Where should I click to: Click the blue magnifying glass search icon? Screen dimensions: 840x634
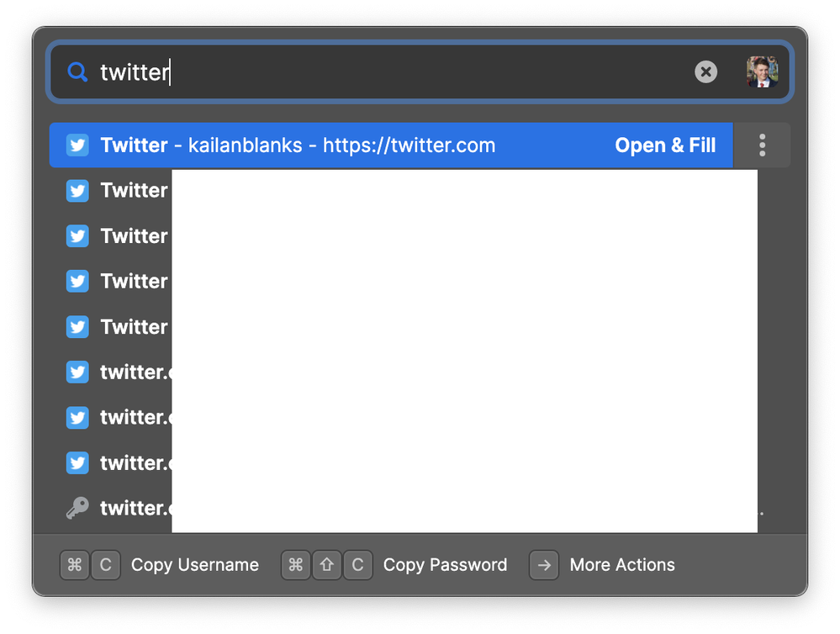[x=77, y=71]
